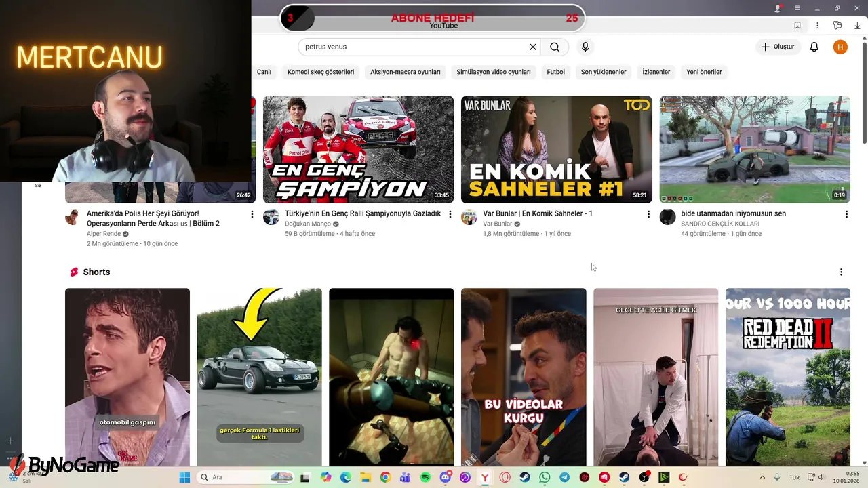Open the three-dot address bar options menu

(817, 25)
